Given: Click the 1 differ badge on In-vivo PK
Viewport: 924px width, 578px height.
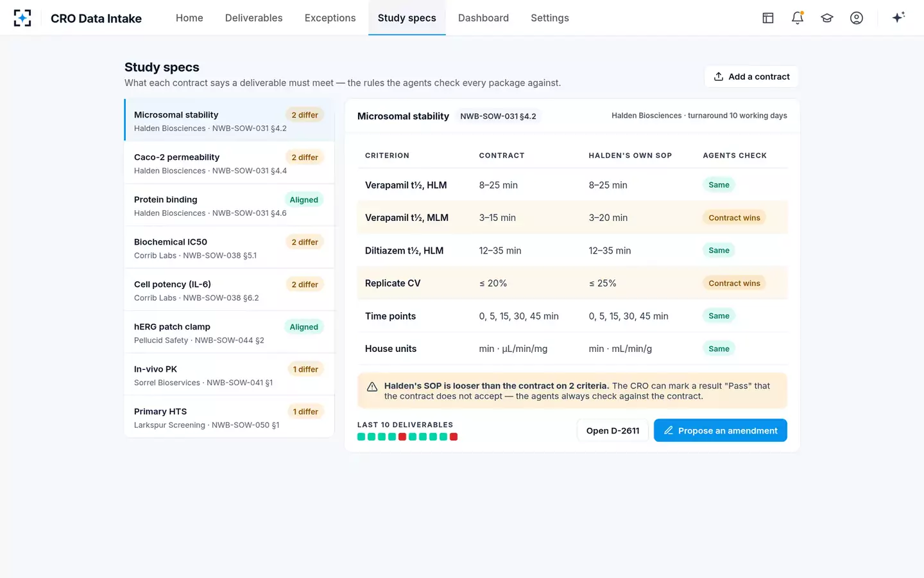Looking at the screenshot, I should click(x=305, y=369).
